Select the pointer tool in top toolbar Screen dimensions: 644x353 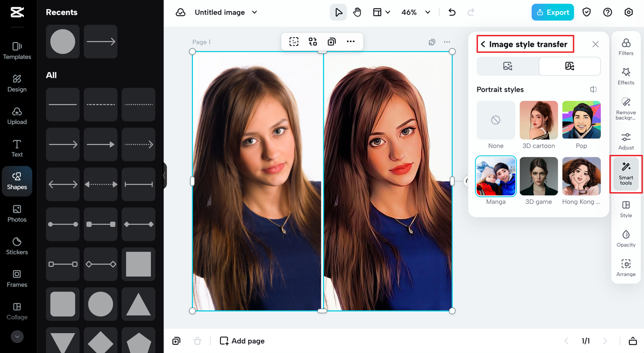point(338,12)
